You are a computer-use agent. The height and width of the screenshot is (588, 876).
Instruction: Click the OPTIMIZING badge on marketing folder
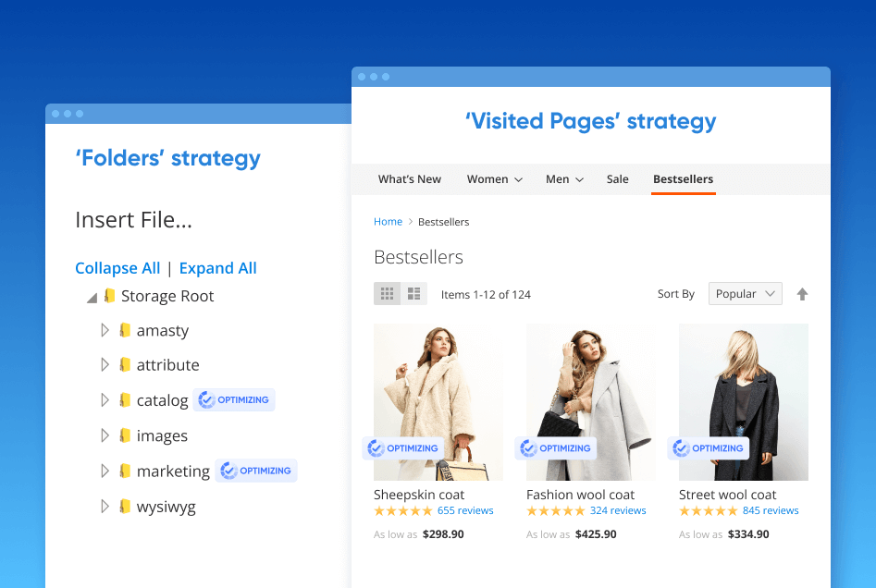(256, 470)
